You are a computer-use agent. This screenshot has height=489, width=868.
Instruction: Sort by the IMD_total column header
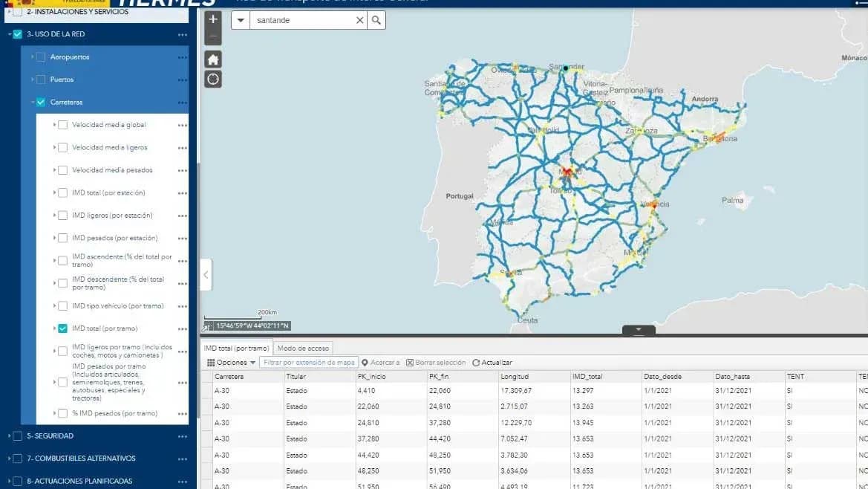(x=606, y=377)
